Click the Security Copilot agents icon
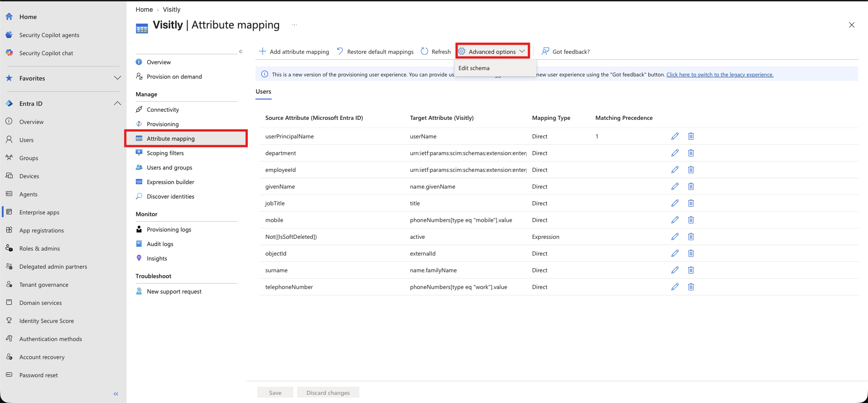 [9, 35]
